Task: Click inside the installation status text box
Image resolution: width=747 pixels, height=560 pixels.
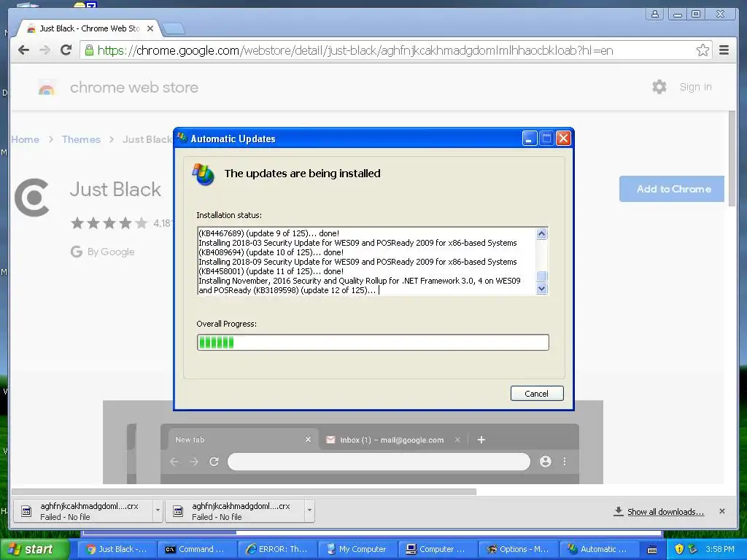Action: point(367,262)
